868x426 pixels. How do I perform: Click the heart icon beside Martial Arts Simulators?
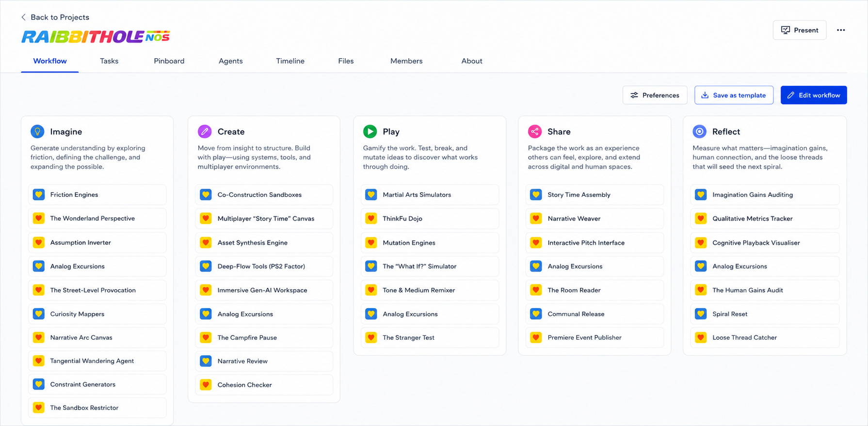click(371, 195)
